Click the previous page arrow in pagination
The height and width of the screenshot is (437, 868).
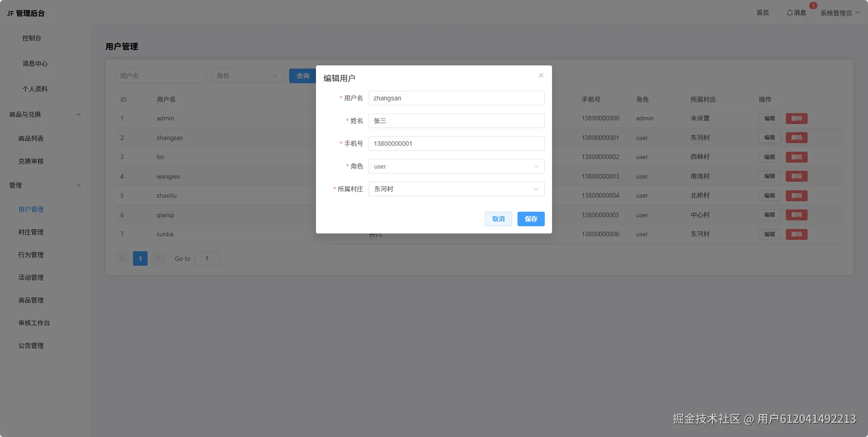tap(122, 258)
